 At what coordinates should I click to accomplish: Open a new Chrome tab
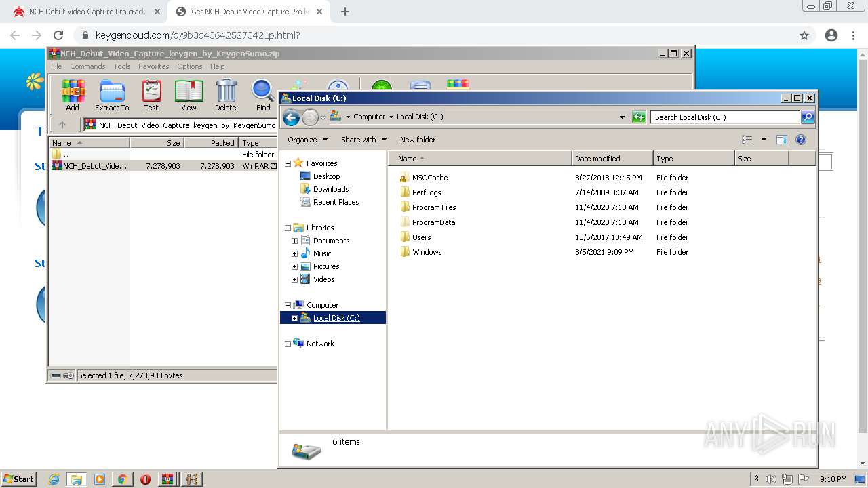344,12
